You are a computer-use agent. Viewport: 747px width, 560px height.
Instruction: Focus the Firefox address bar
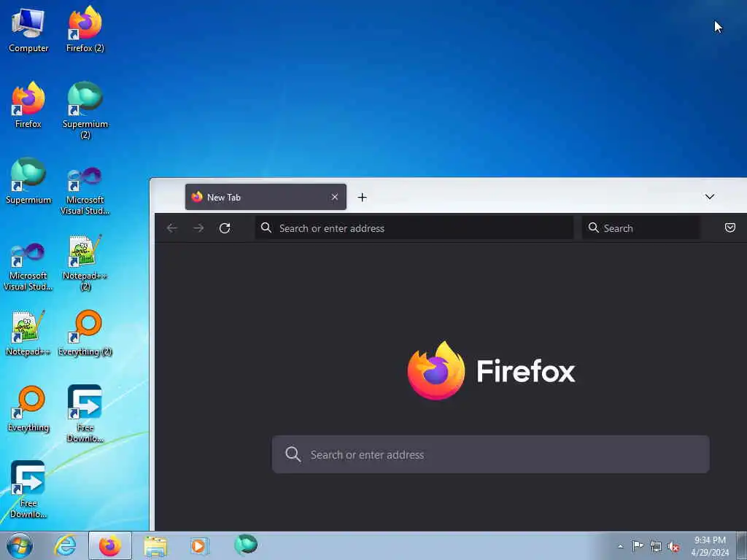[x=414, y=228]
